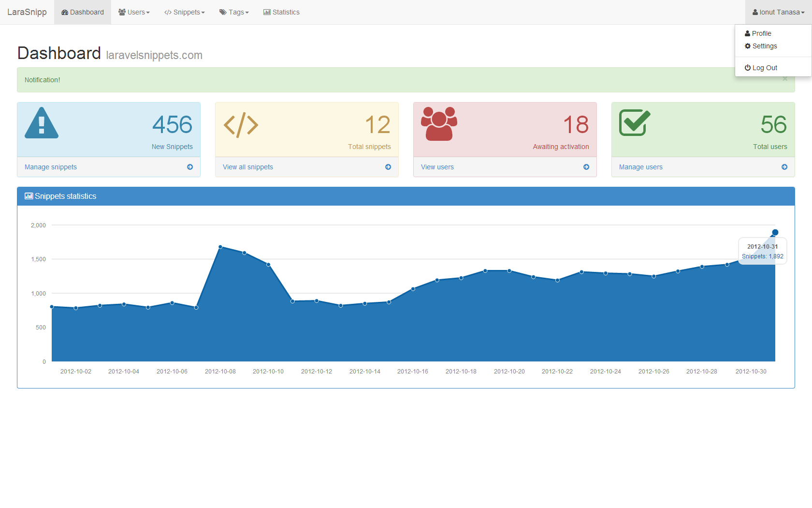Click the 456 New Snippets count
The width and height of the screenshot is (812, 508).
point(173,125)
